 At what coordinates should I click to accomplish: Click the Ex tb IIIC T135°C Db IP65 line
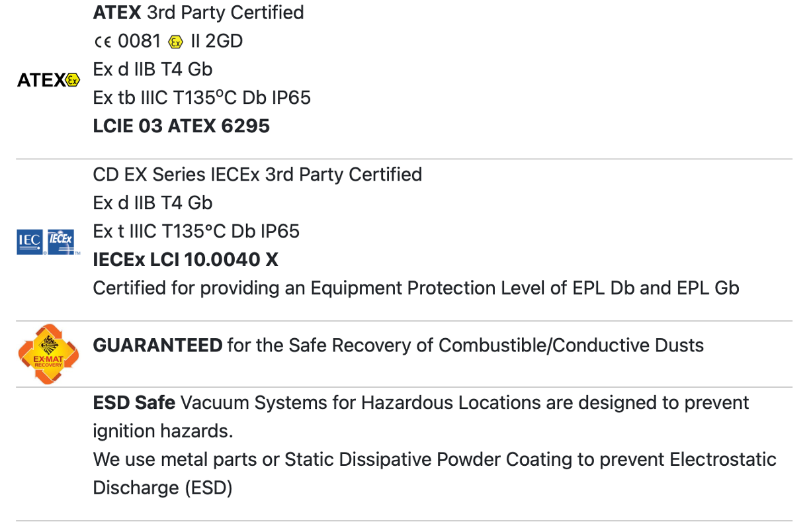coord(202,98)
